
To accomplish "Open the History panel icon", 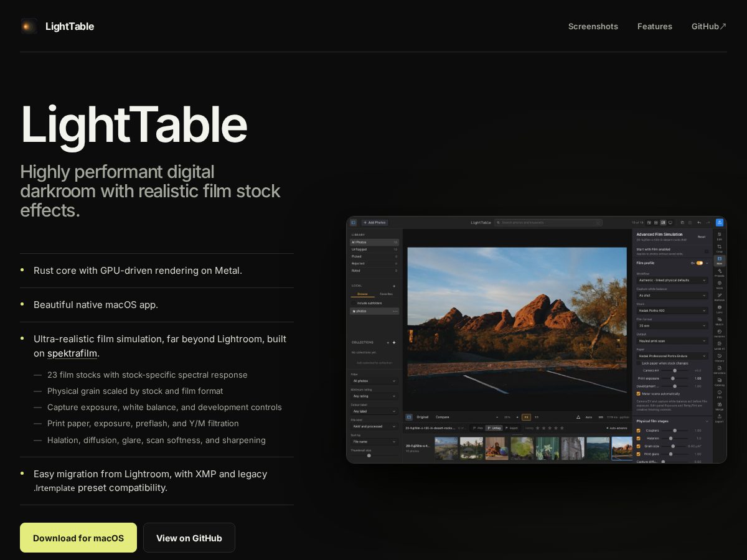I will click(x=720, y=356).
